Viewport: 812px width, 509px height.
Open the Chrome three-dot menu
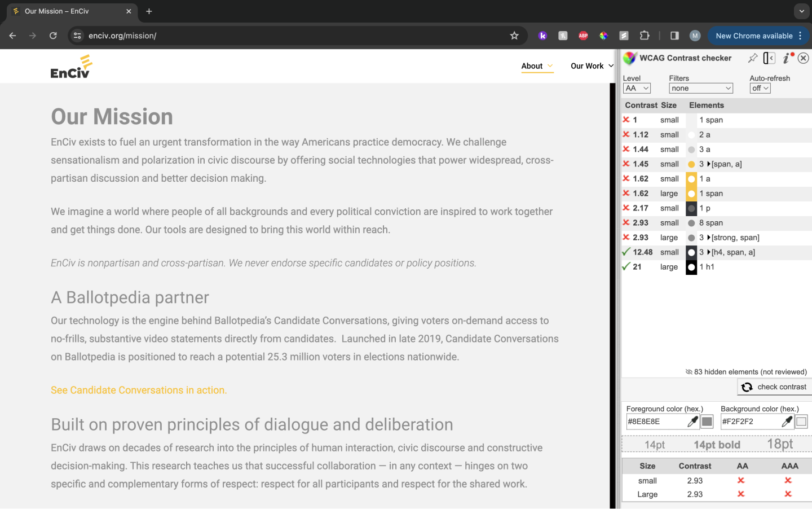pos(800,36)
